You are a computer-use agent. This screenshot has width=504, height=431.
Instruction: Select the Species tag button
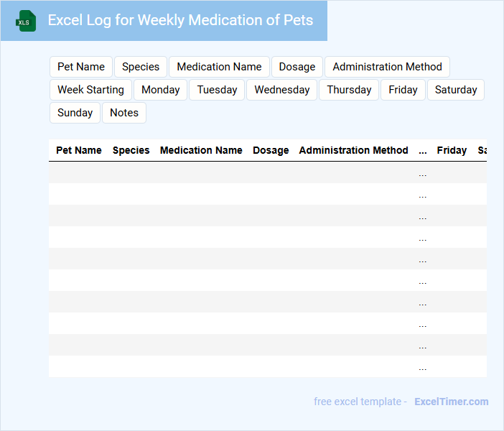[141, 67]
